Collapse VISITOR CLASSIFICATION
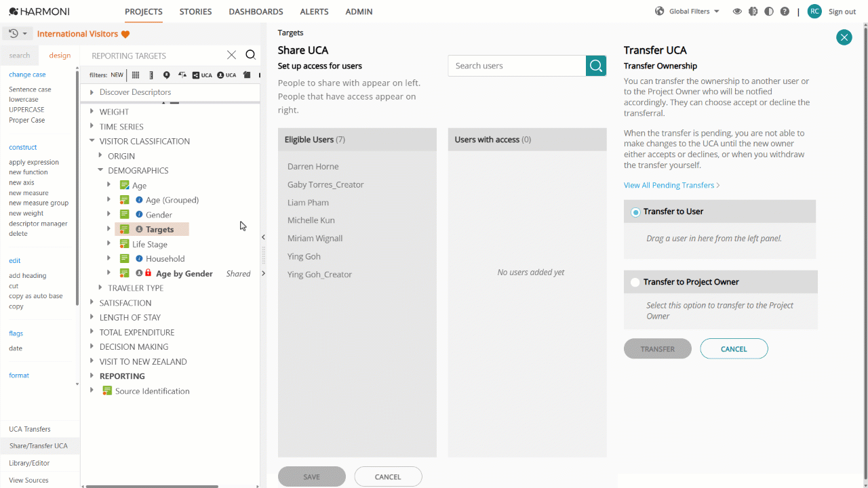 (x=92, y=141)
